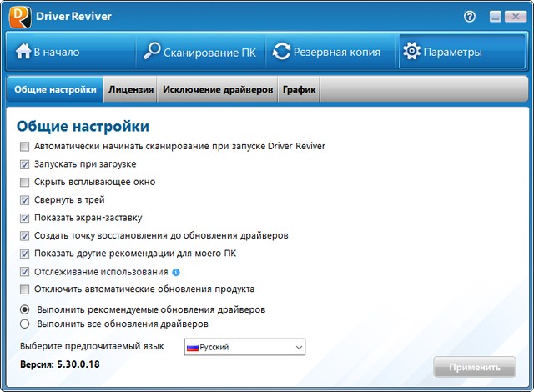The height and width of the screenshot is (392, 534).
Task: Switch to the Общие настройки tab
Action: pos(55,89)
